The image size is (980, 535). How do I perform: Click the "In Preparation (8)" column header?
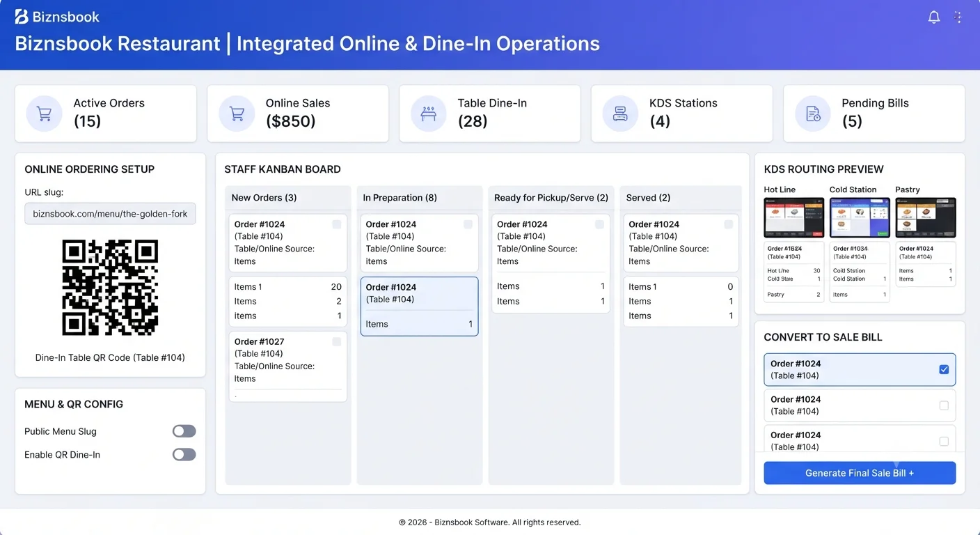coord(400,198)
